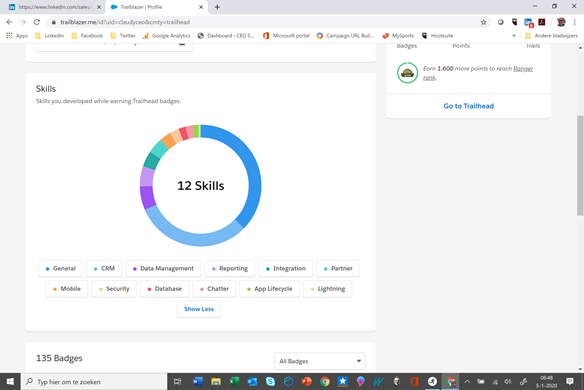Select the Security skill chip
Image resolution: width=584 pixels, height=390 pixels.
click(x=114, y=289)
